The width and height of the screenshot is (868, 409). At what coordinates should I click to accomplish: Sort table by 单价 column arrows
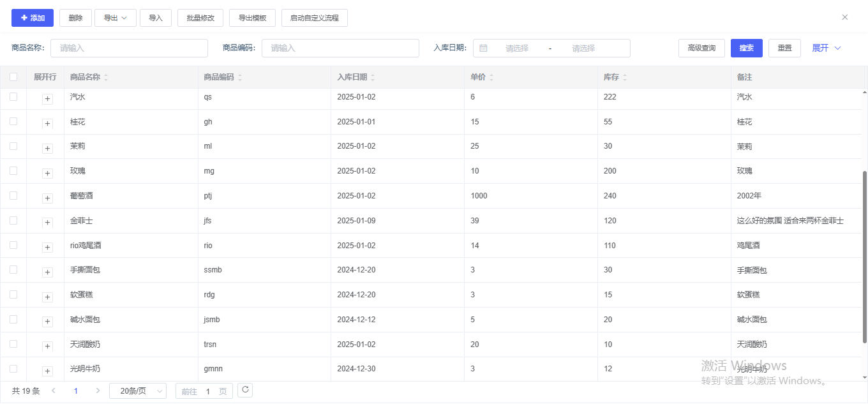(x=491, y=77)
